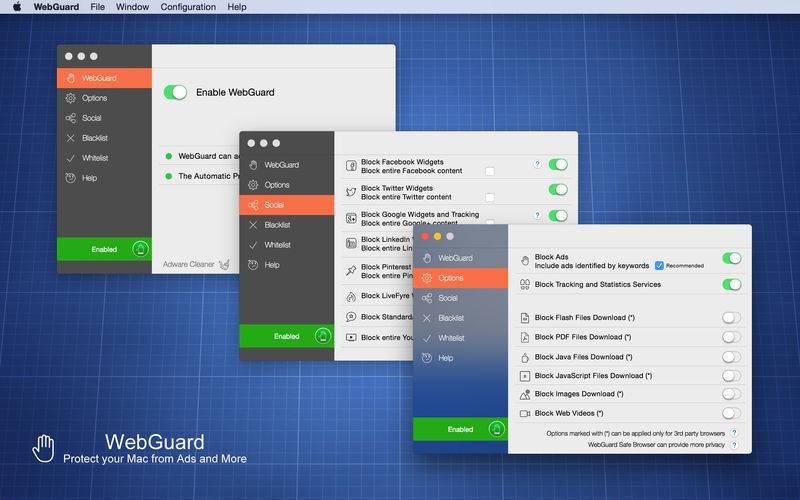800x500 pixels.
Task: Click the Pinterest pin icon in Social list
Action: pyautogui.click(x=351, y=270)
